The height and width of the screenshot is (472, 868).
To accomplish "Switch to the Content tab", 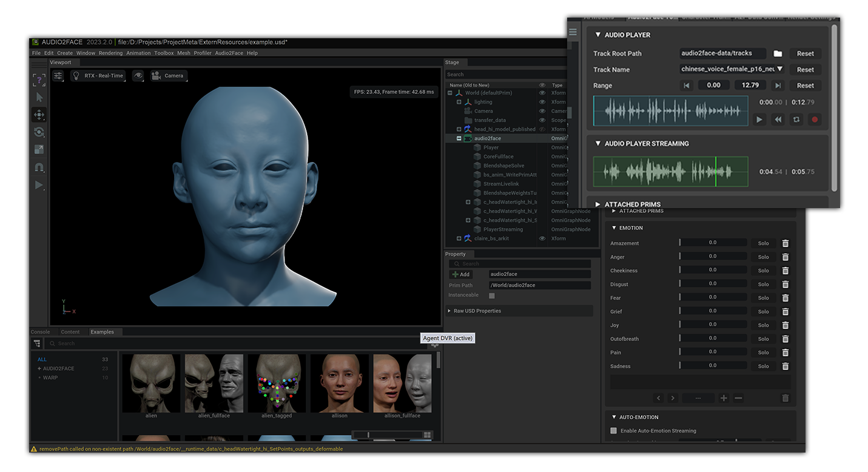I will click(x=70, y=332).
